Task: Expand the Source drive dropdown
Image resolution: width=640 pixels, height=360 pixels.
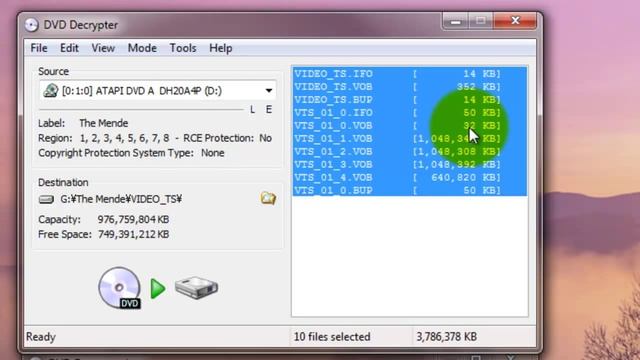Action: (269, 91)
